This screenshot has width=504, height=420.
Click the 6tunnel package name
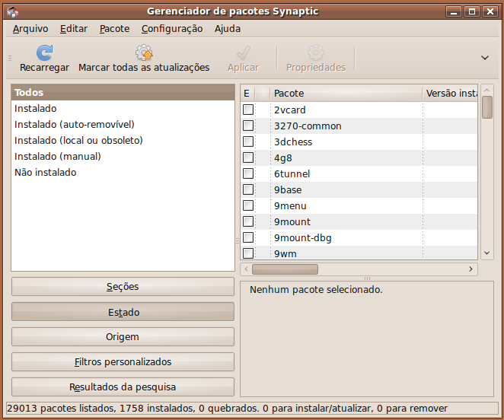tap(292, 173)
